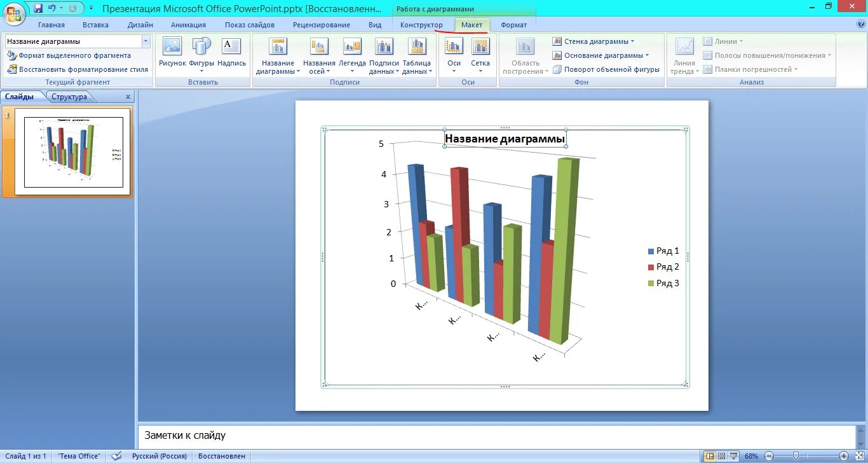Click the disabled Область построения button
Image resolution: width=868 pixels, height=463 pixels.
point(525,56)
